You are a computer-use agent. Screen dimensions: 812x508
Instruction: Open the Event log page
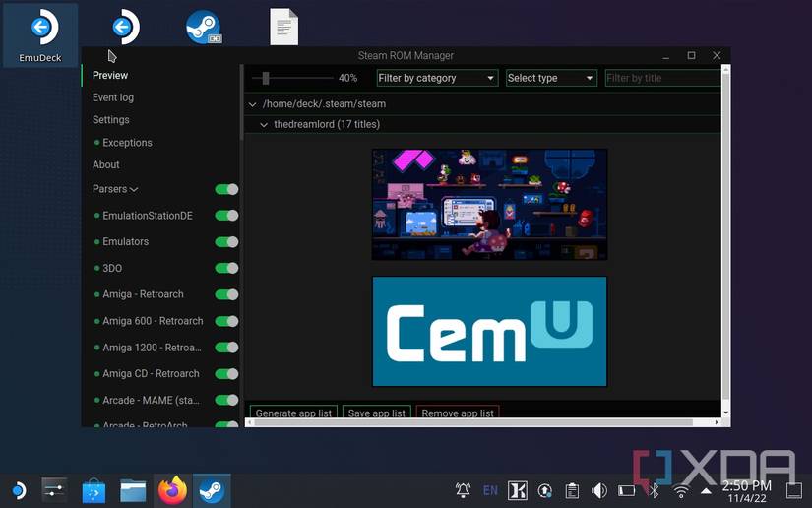pos(113,97)
